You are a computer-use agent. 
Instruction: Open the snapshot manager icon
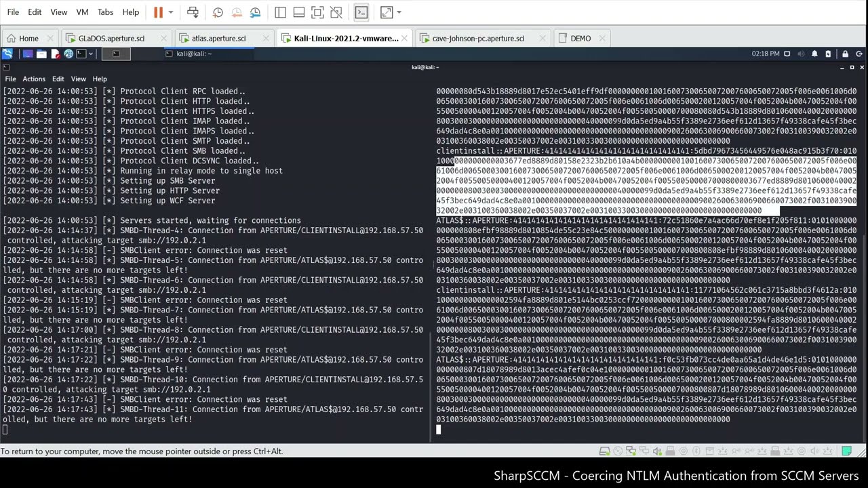click(x=255, y=12)
